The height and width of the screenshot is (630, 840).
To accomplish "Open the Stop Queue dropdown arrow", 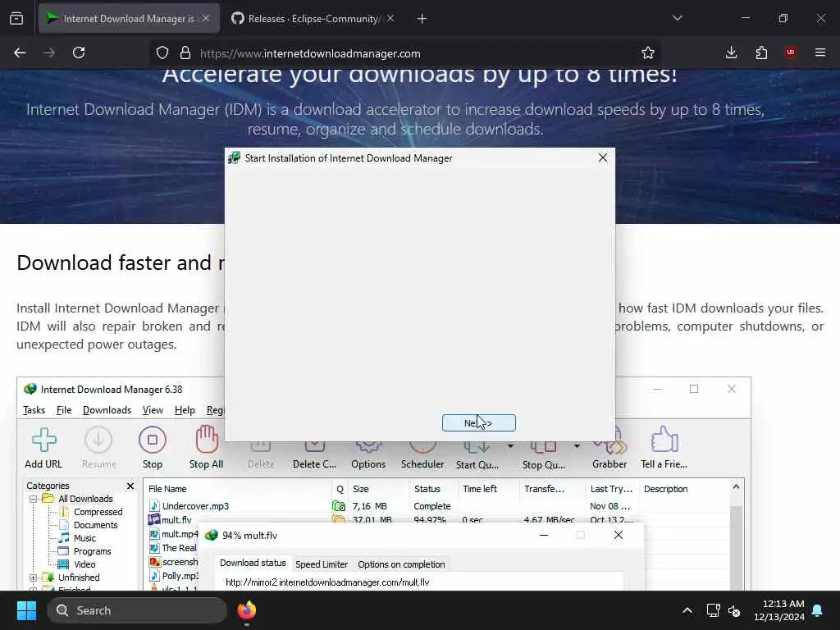I will (x=577, y=445).
